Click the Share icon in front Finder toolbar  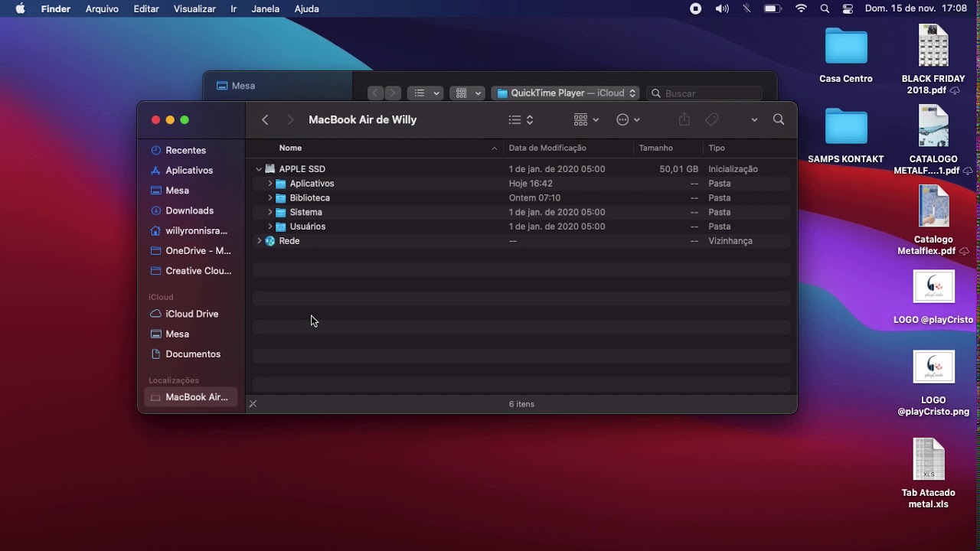(684, 120)
